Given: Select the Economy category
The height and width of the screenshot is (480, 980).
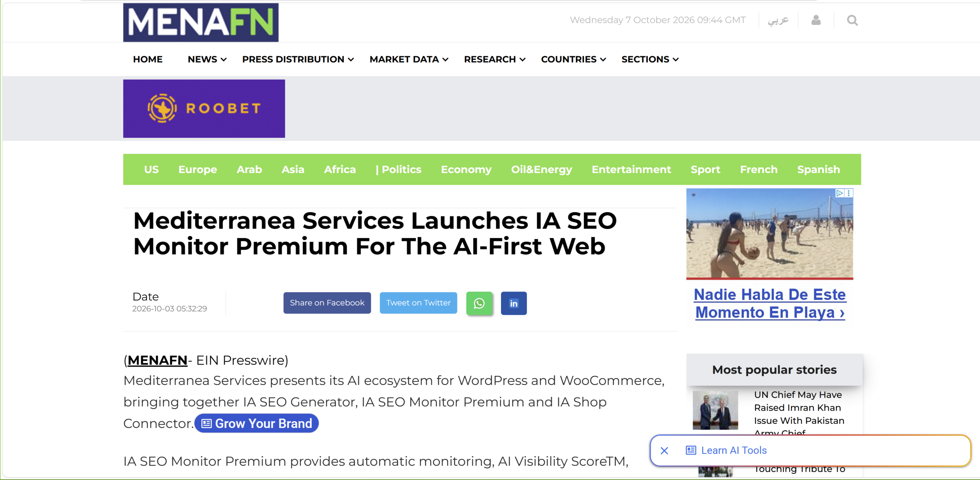Looking at the screenshot, I should pos(466,169).
